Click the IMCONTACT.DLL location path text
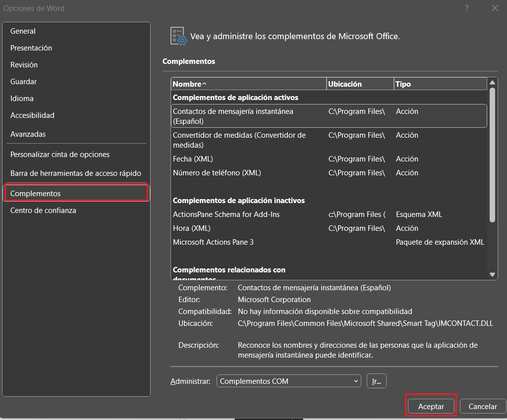This screenshot has height=420, width=507. (x=365, y=323)
